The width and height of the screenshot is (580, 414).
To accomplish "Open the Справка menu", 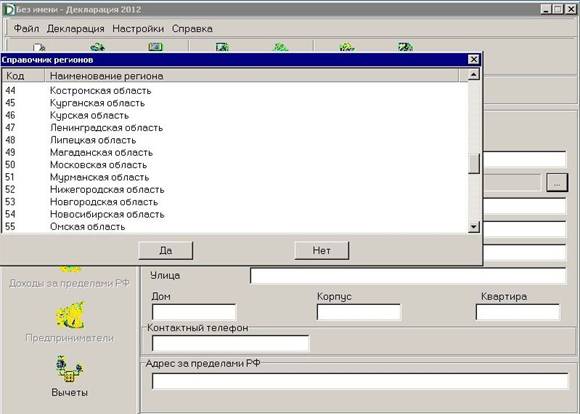I will 192,28.
